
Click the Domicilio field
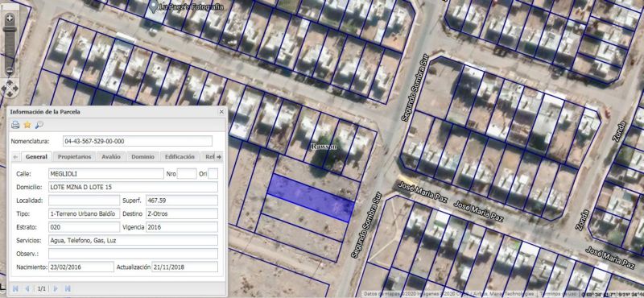[133, 187]
